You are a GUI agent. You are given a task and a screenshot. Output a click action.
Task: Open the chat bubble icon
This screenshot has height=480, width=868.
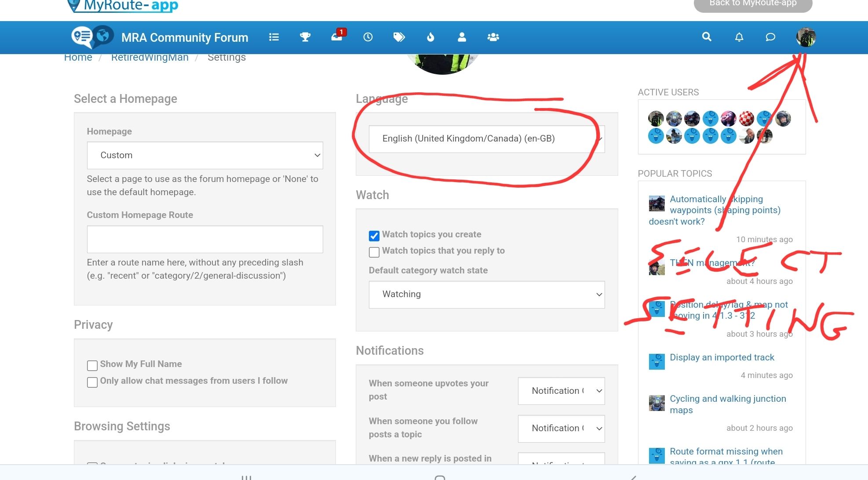pos(770,37)
